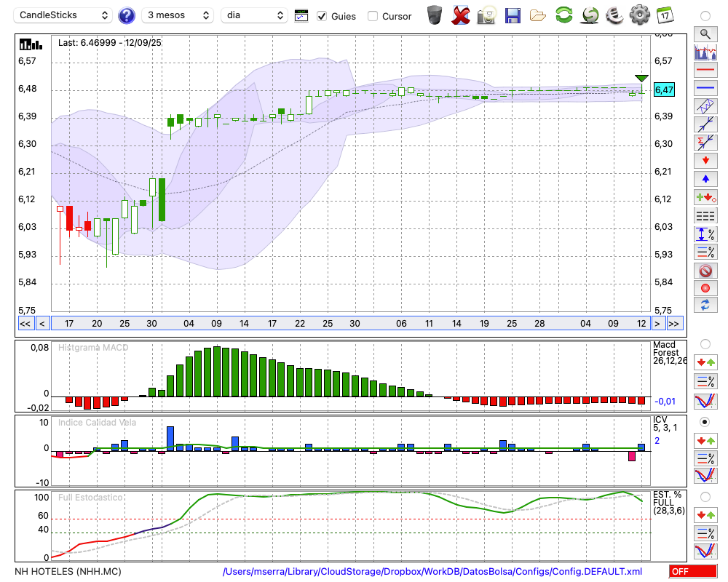728x582 pixels.
Task: Select the radio button beside the price chart
Action: (705, 16)
